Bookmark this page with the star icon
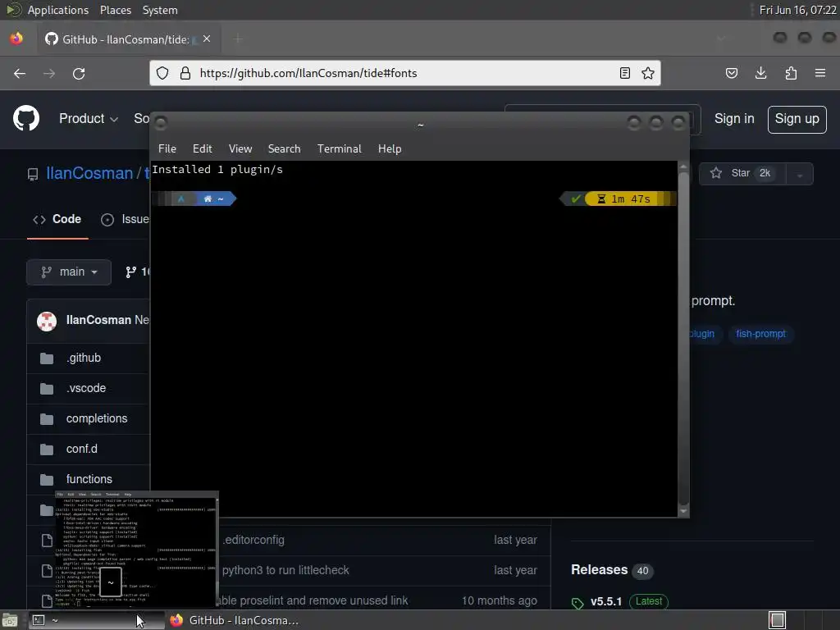The image size is (840, 630). (x=648, y=73)
